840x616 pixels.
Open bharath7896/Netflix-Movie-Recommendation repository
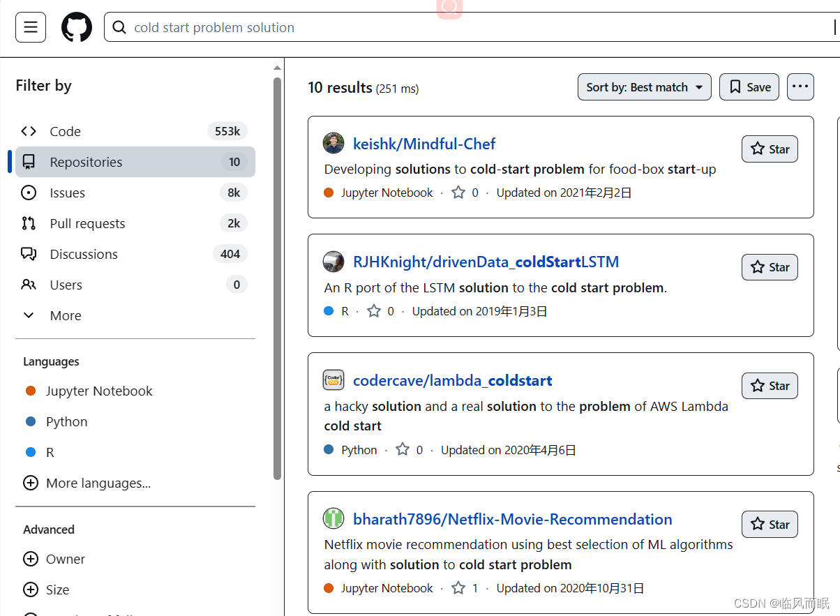[513, 519]
